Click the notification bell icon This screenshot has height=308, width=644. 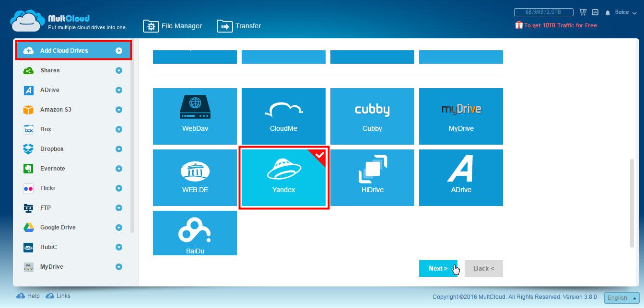click(x=608, y=12)
